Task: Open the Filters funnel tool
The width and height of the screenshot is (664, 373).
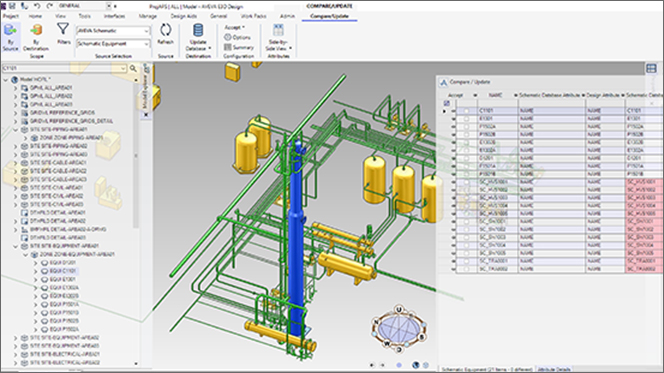Action: coord(63,29)
